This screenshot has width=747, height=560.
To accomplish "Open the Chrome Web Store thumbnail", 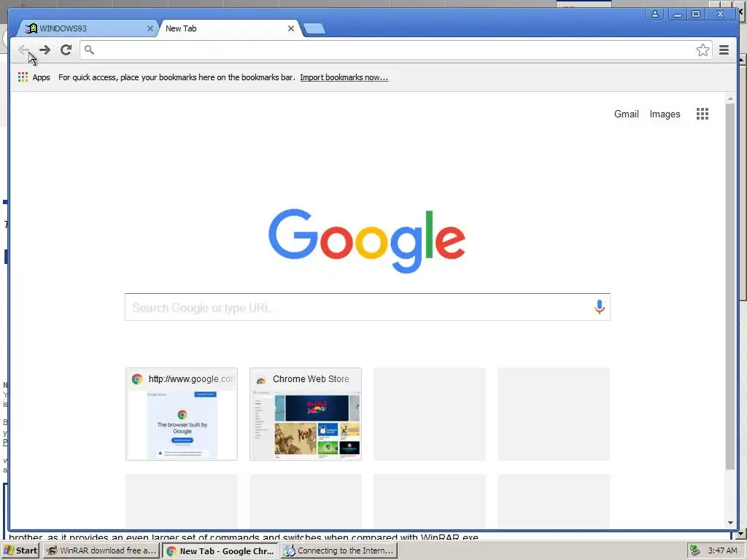I will pos(306,414).
